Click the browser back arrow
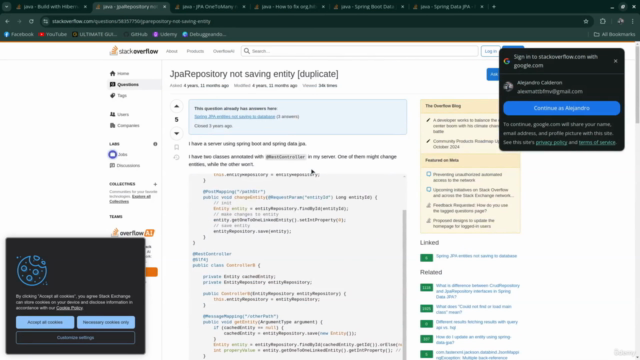This screenshot has height=360, width=640. pos(7,21)
